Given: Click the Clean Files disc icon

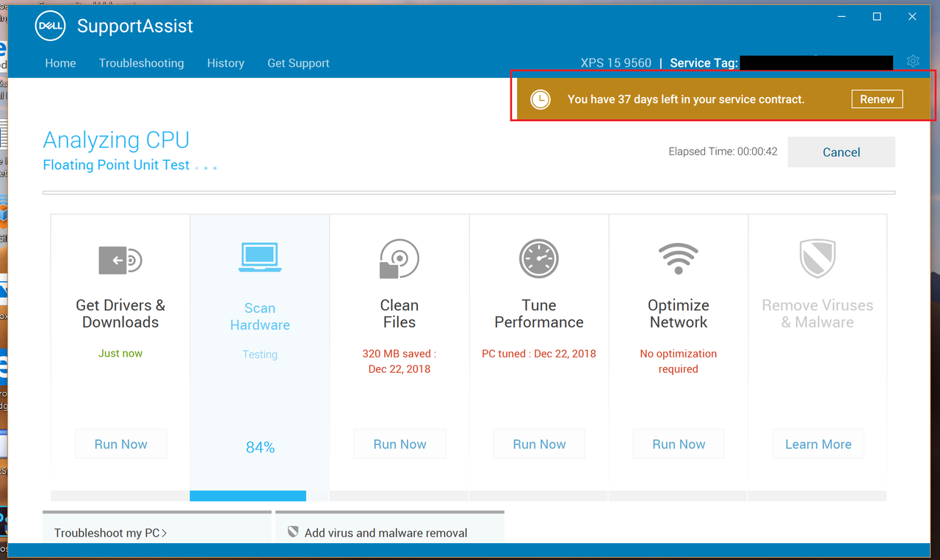Looking at the screenshot, I should point(399,259).
